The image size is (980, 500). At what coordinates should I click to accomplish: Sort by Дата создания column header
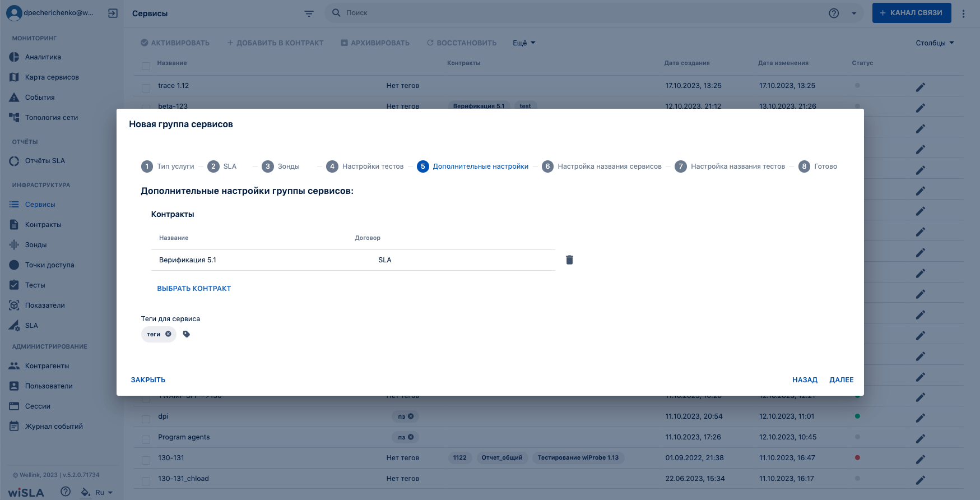point(687,63)
